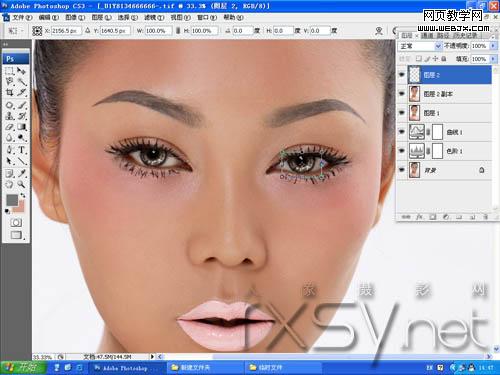Select the Blur tool
The width and height of the screenshot is (500, 375).
9,137
